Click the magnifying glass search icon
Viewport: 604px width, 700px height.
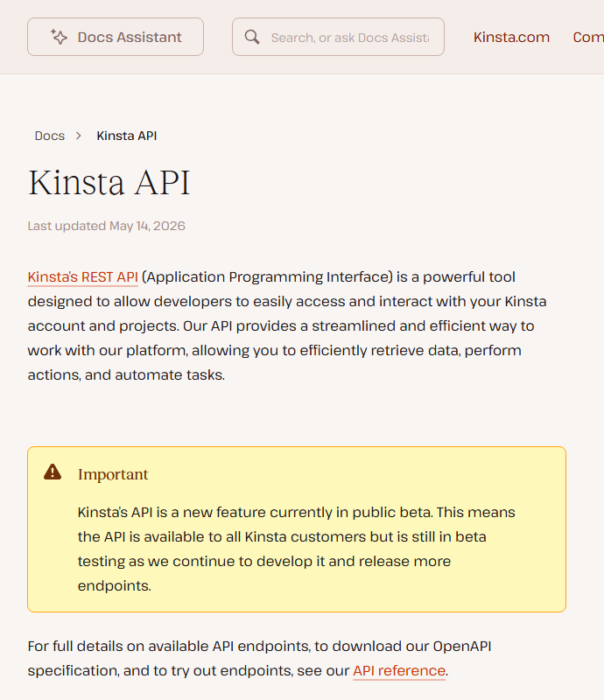252,37
